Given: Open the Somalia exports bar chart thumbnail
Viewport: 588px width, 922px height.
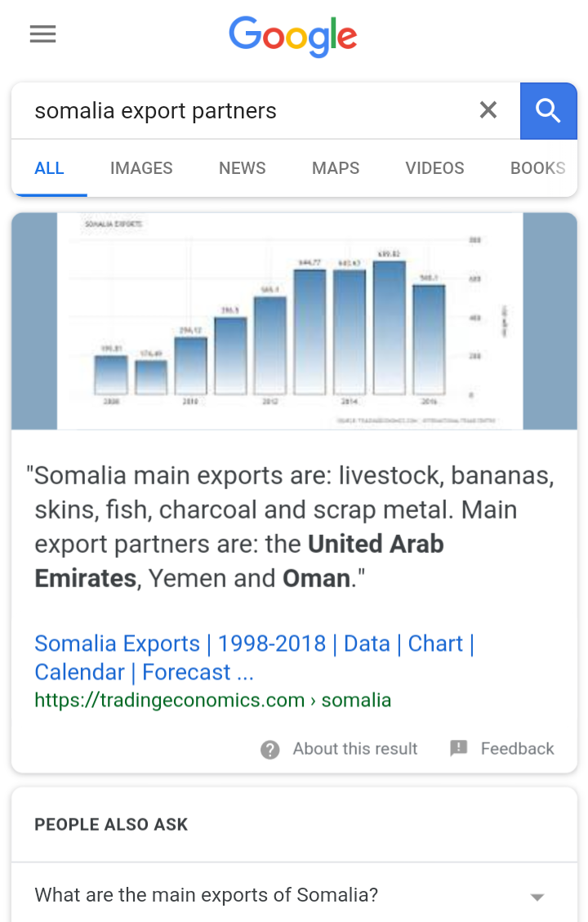Looking at the screenshot, I should click(x=294, y=321).
